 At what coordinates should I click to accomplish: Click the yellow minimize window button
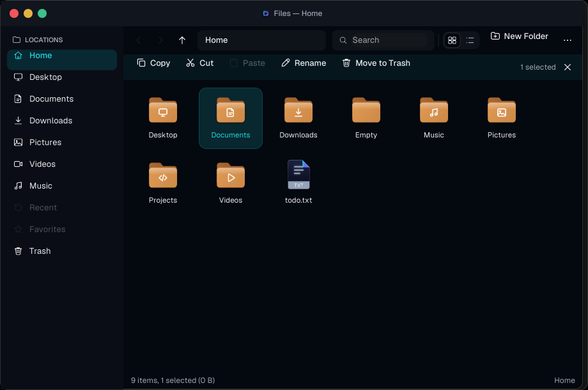pos(28,13)
